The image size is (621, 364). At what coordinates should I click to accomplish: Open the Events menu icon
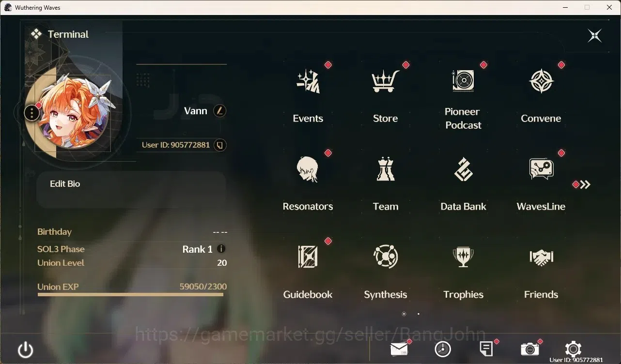click(308, 81)
